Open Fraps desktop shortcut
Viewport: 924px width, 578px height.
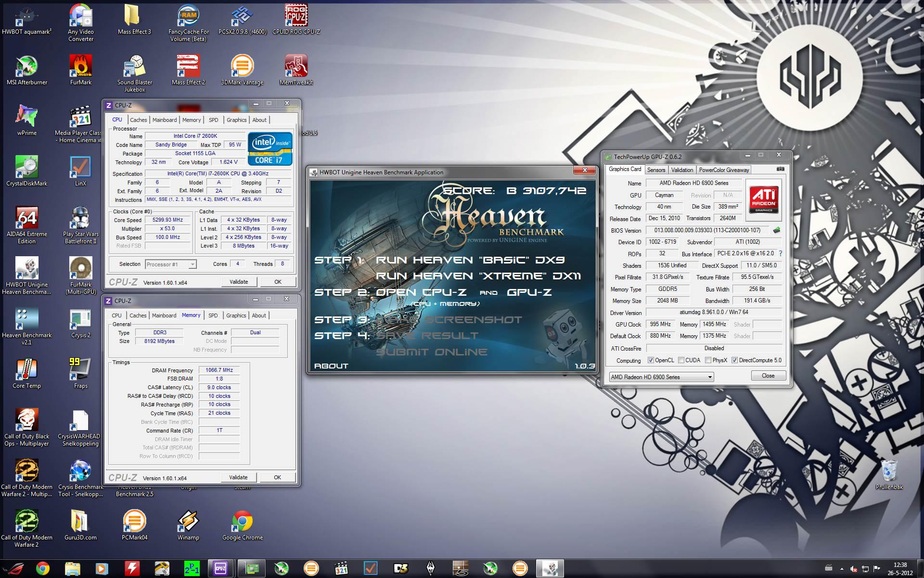pos(81,373)
